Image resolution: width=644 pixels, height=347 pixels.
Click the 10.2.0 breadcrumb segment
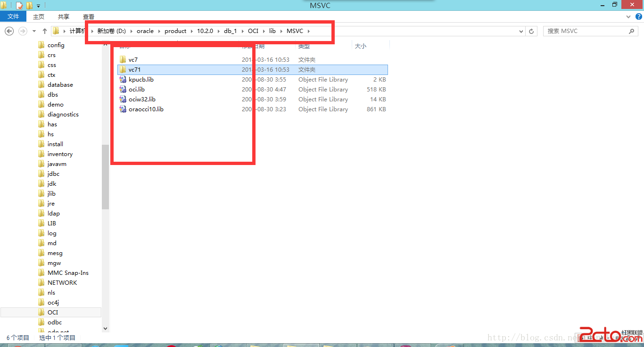click(x=205, y=31)
